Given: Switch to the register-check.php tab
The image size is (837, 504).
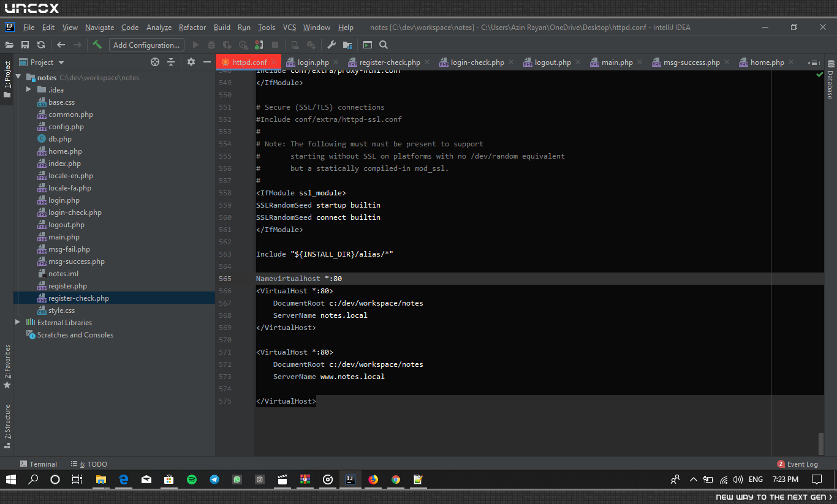Looking at the screenshot, I should tap(390, 62).
